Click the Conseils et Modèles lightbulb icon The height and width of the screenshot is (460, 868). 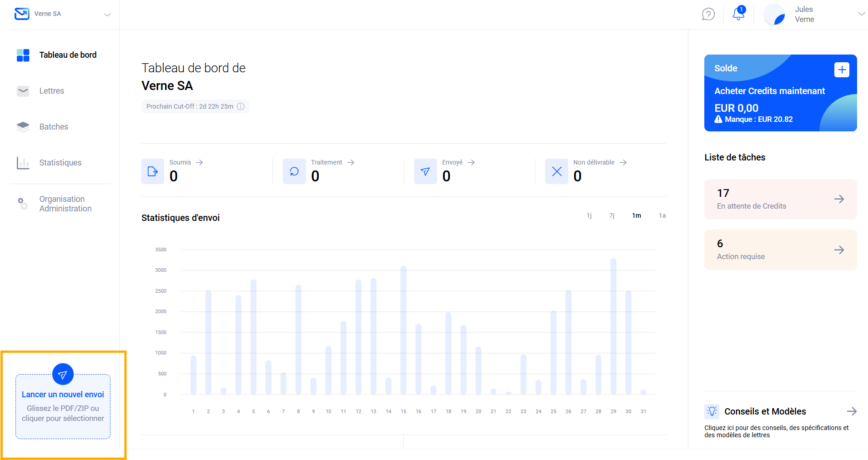pos(712,411)
